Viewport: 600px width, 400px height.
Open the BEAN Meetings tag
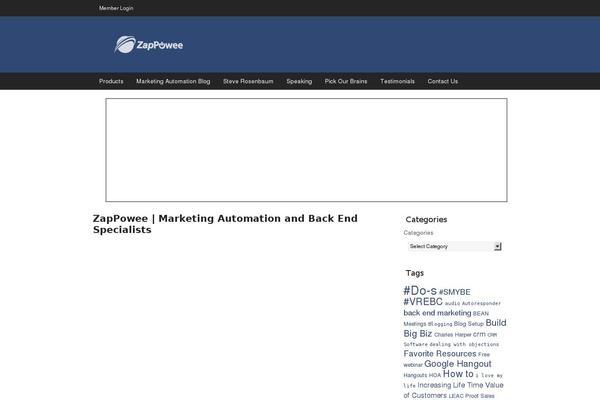click(446, 318)
